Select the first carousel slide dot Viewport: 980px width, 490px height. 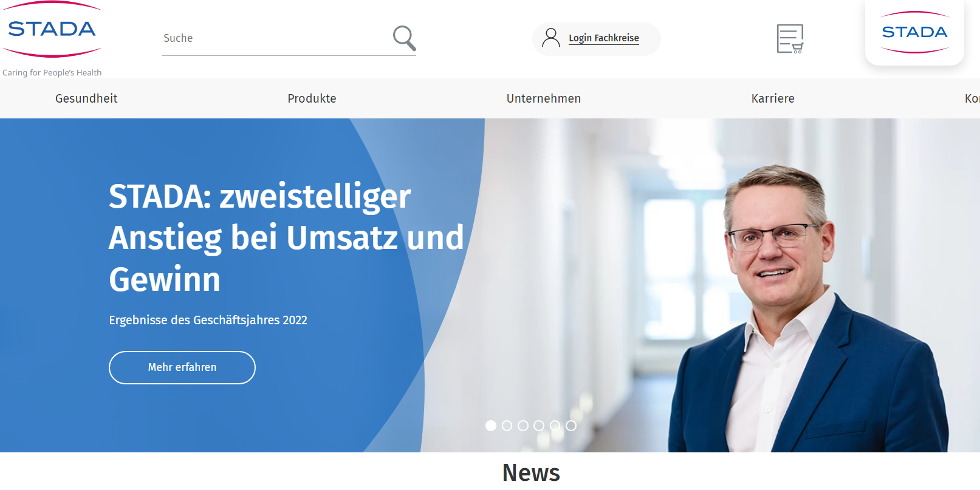pyautogui.click(x=491, y=426)
